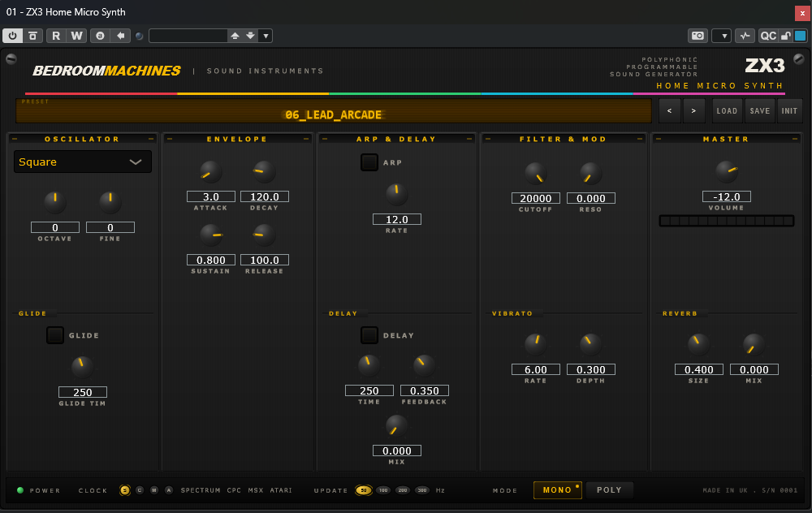The width and height of the screenshot is (812, 513).
Task: Select 50 Hz update rate
Action: (x=364, y=489)
